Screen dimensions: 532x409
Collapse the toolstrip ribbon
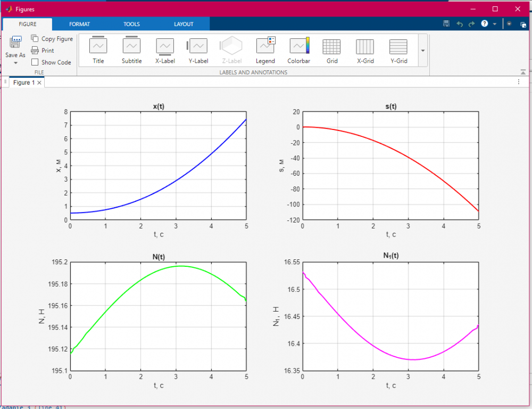click(x=523, y=72)
